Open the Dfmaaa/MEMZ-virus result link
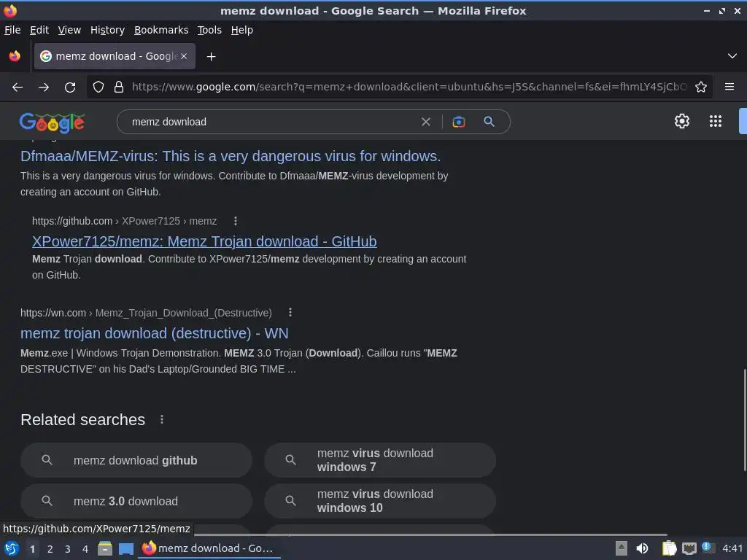This screenshot has width=747, height=560. click(231, 156)
